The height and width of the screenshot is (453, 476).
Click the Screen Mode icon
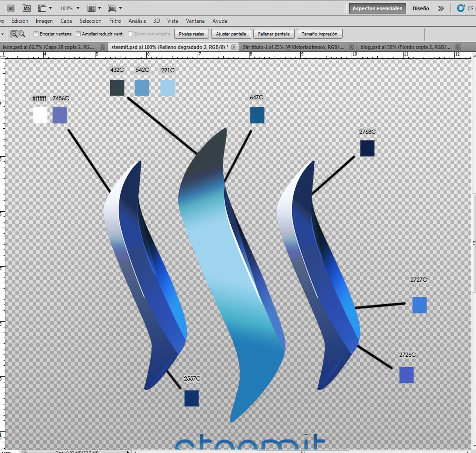[x=112, y=8]
